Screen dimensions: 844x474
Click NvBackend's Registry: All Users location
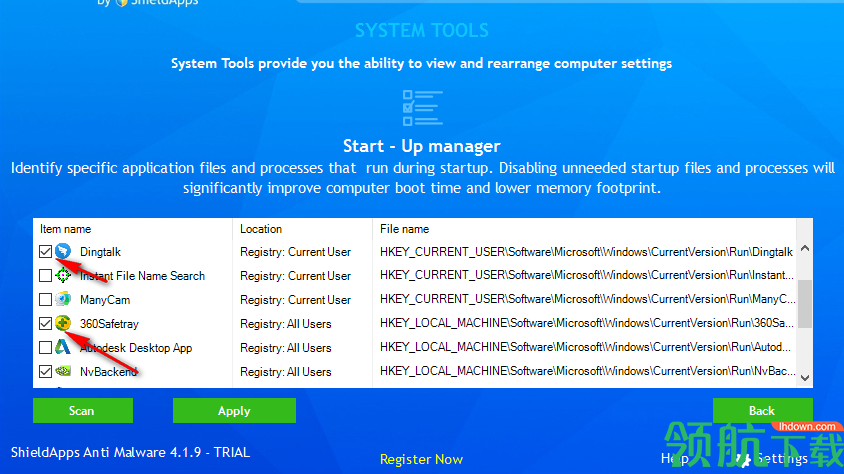[x=285, y=372]
